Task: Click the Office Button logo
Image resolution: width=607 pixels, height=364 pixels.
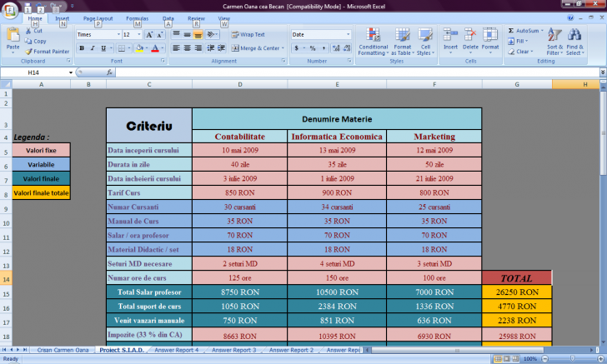Action: coord(10,9)
